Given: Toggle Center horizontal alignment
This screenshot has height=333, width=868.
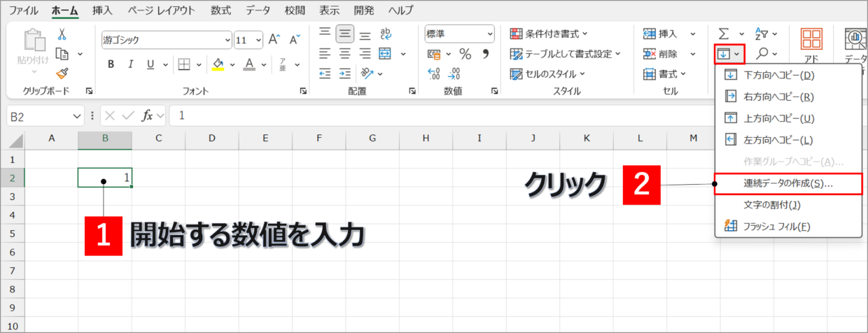Looking at the screenshot, I should click(x=344, y=54).
